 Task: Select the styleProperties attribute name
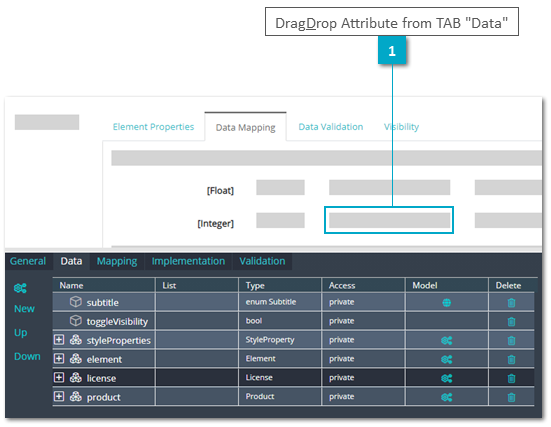pyautogui.click(x=118, y=341)
